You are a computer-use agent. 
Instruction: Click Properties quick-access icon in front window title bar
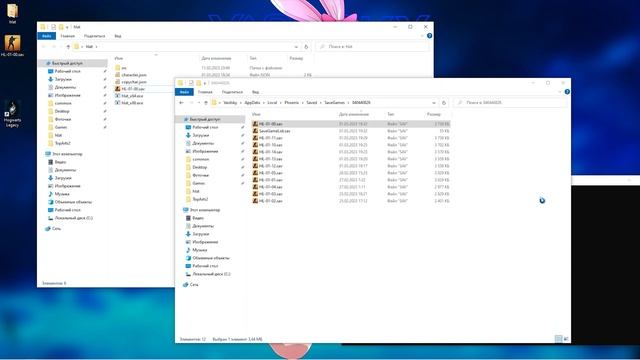[x=191, y=83]
